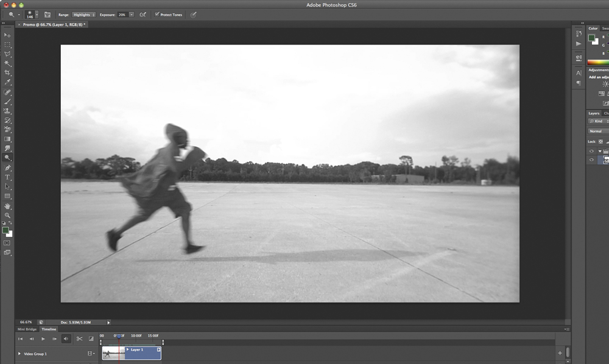The image size is (609, 364).
Task: Click the color spectrum ramp
Action: pyautogui.click(x=598, y=62)
